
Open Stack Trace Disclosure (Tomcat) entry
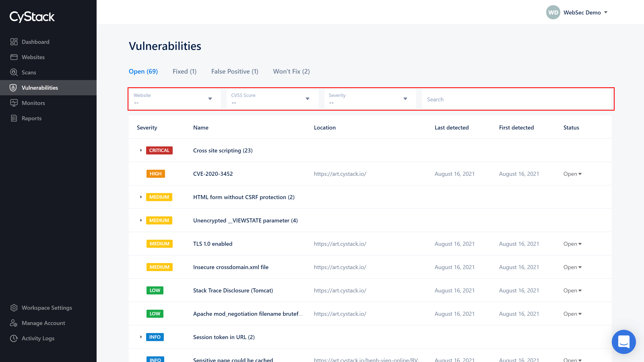[233, 290]
